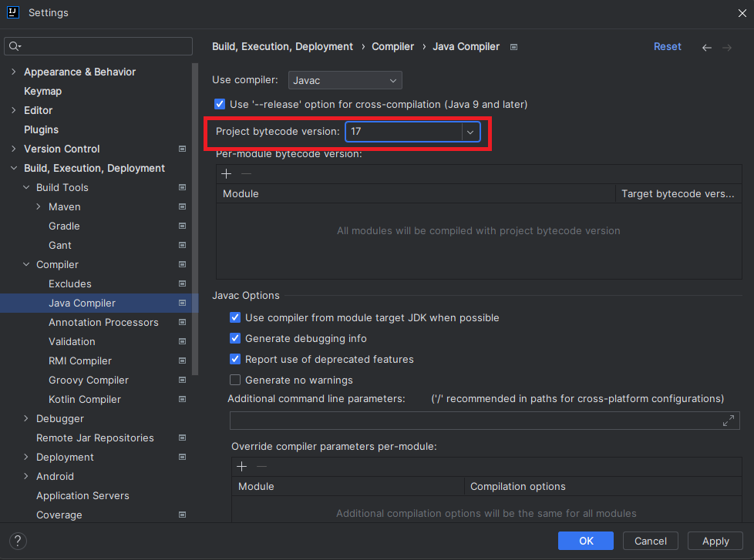Add per-module bytecode version with plus
This screenshot has width=754, height=560.
tap(227, 174)
